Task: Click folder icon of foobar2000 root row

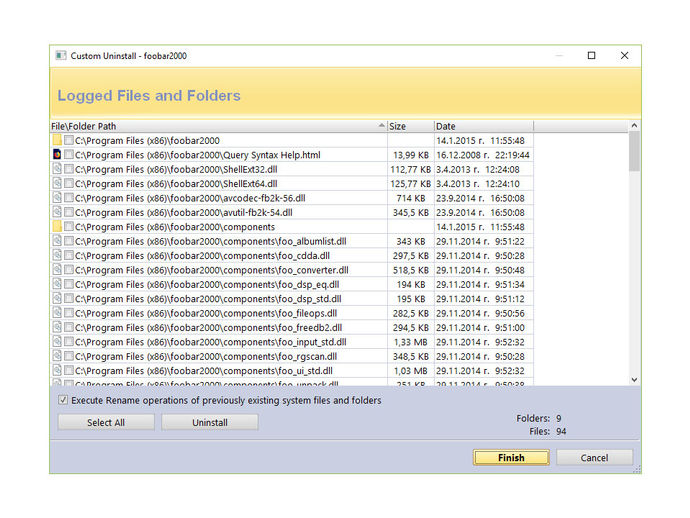Action: pos(57,140)
